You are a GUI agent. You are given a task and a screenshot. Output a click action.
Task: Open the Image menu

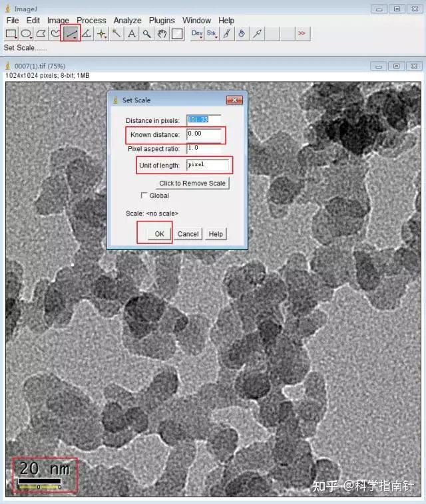(58, 20)
